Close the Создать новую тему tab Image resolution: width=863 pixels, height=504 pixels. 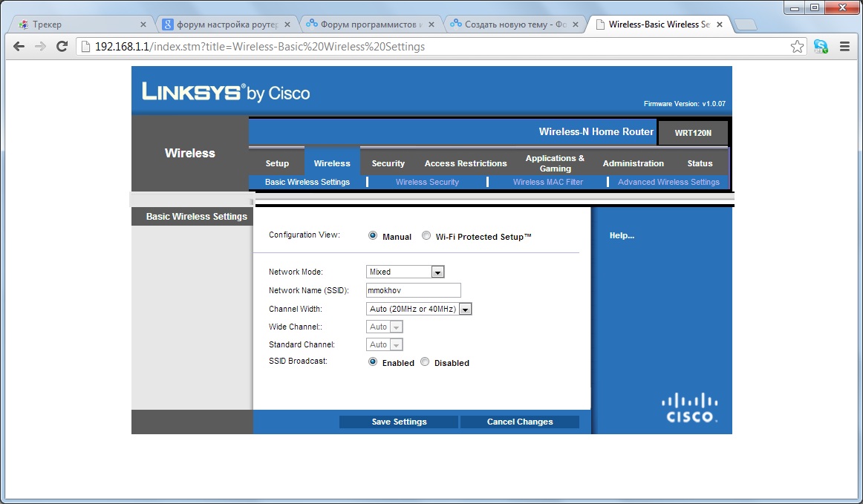576,24
